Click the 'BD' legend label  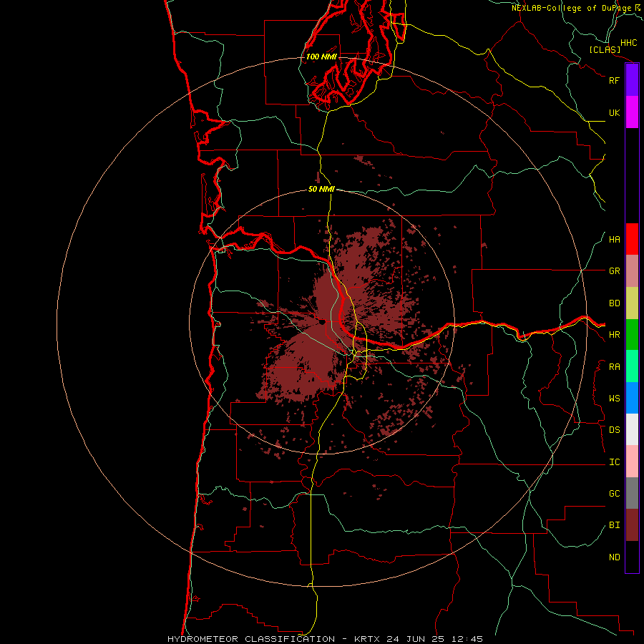point(614,303)
